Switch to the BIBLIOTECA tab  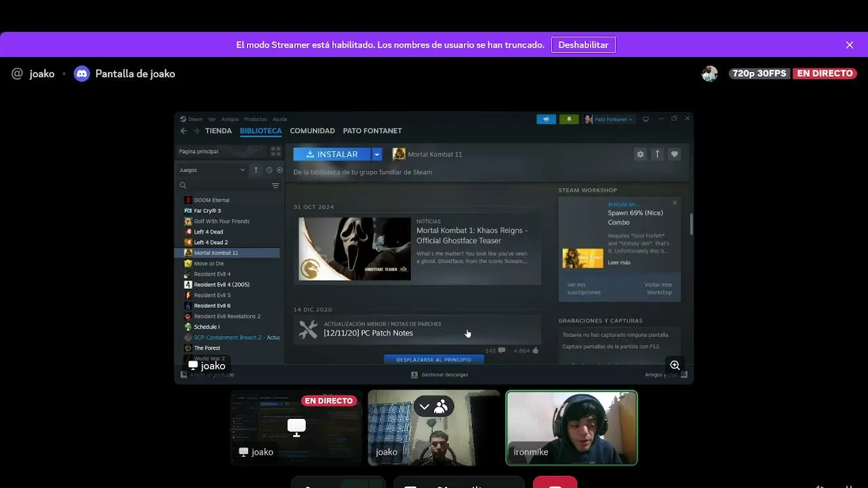260,131
